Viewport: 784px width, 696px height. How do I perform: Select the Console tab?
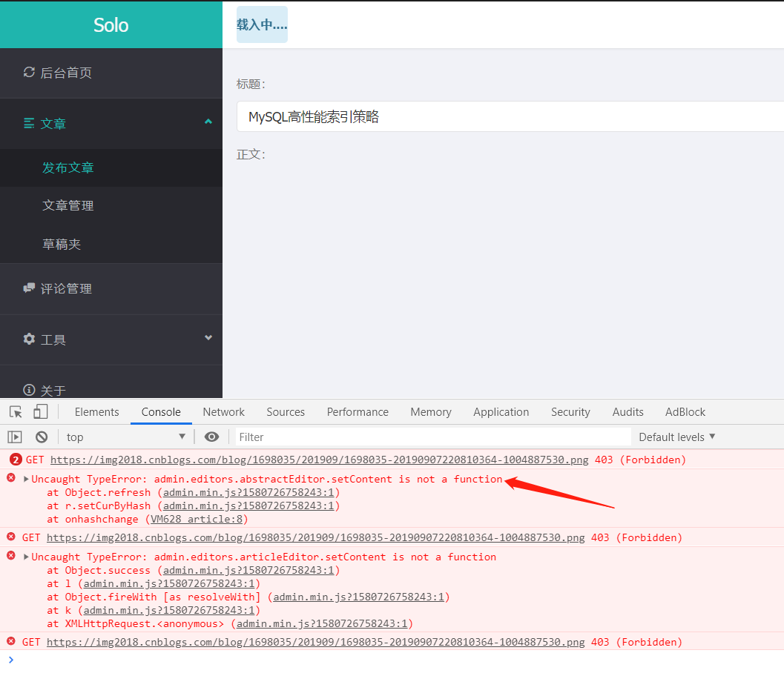click(x=161, y=411)
